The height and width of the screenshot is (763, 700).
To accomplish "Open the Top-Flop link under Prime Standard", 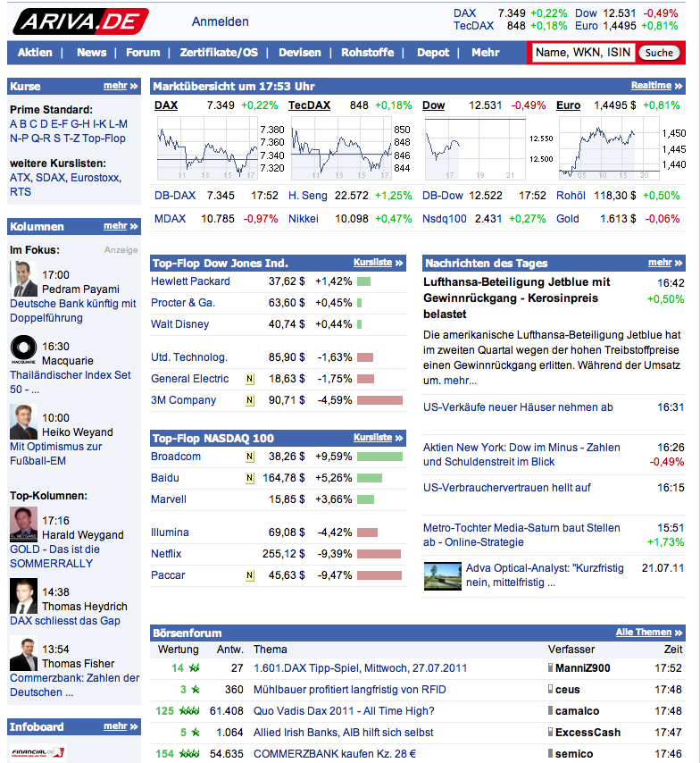I will tap(104, 138).
